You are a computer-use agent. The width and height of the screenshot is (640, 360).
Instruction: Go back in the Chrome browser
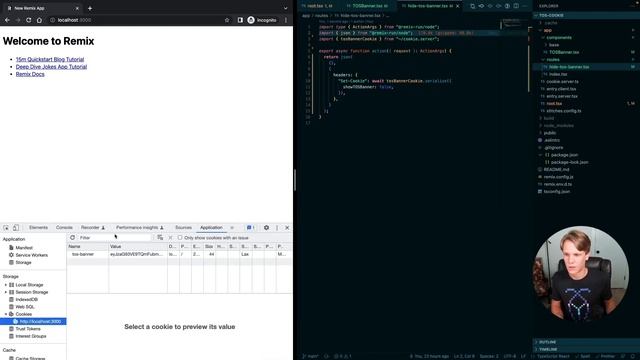[7, 20]
